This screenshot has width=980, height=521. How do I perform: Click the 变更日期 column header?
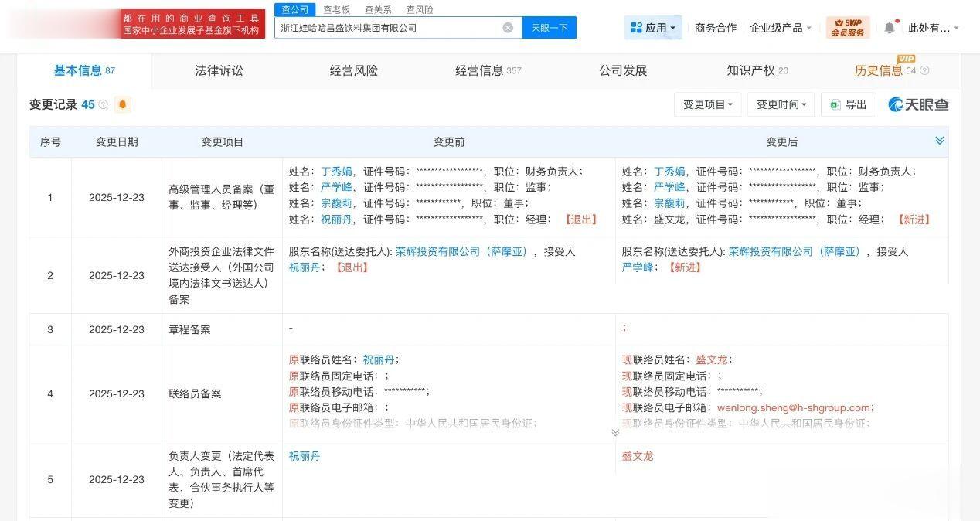coord(117,142)
